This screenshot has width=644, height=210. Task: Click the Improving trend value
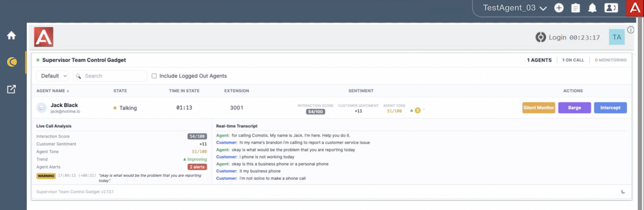click(195, 160)
